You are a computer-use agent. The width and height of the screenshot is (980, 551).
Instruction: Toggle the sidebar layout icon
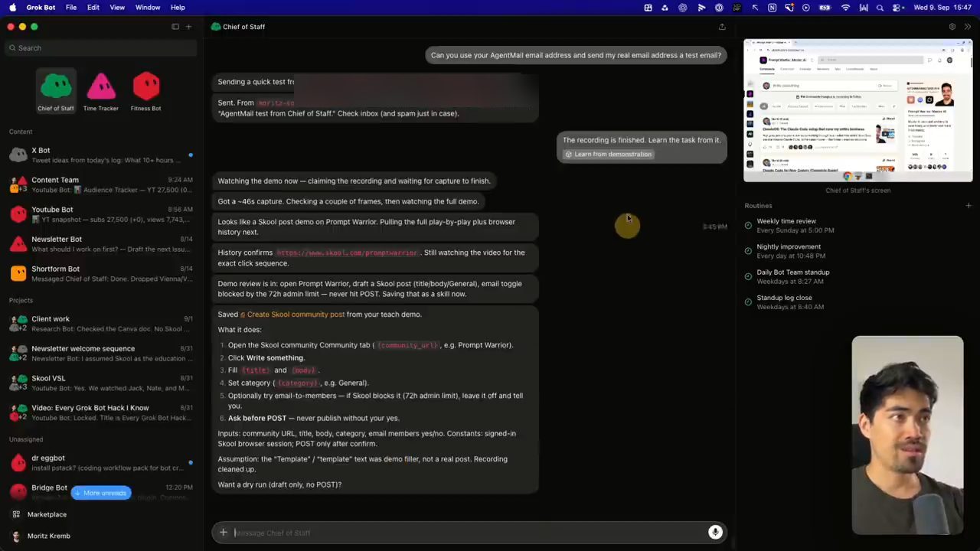tap(175, 27)
